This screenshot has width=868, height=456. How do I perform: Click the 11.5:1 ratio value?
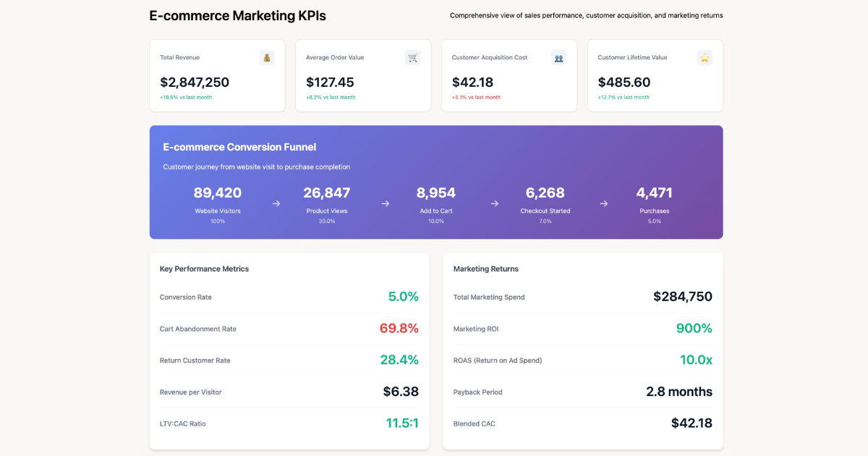pyautogui.click(x=402, y=423)
